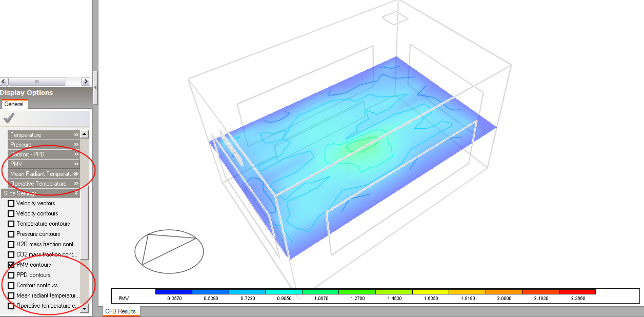Enable Velocity vectors checkbox

11,203
